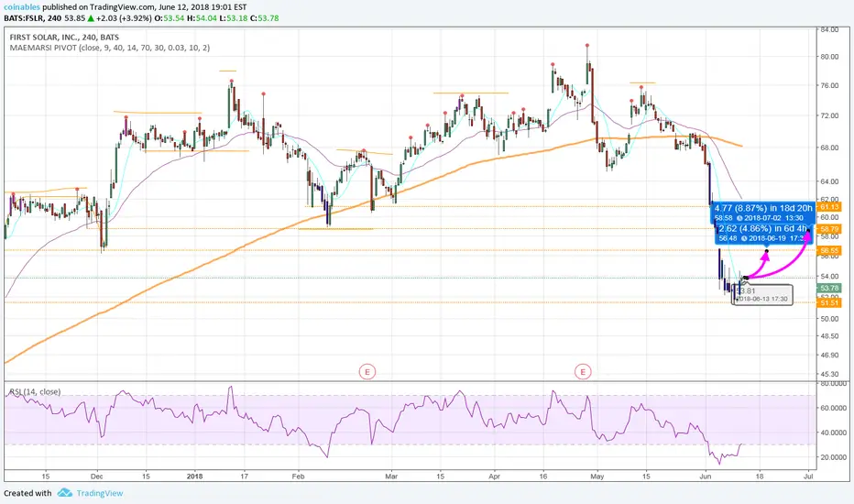Click the 84.00 price axis label
Image resolution: width=854 pixels, height=504 pixels.
pyautogui.click(x=829, y=29)
